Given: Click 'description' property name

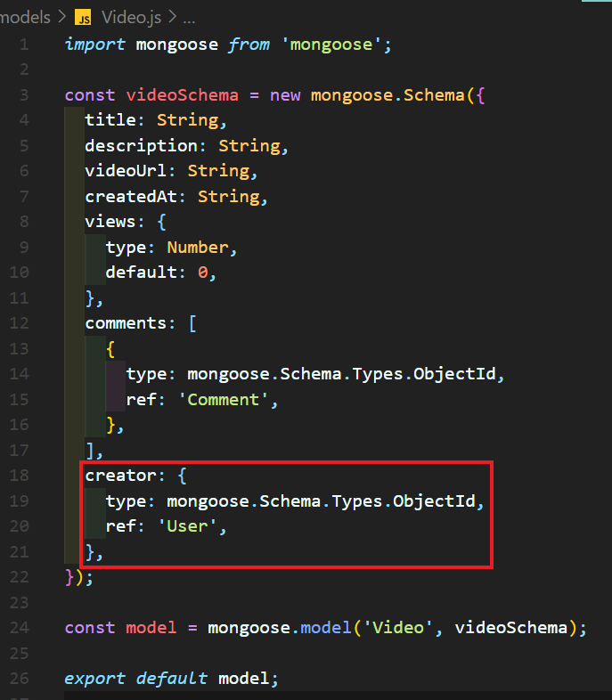Looking at the screenshot, I should [x=141, y=146].
